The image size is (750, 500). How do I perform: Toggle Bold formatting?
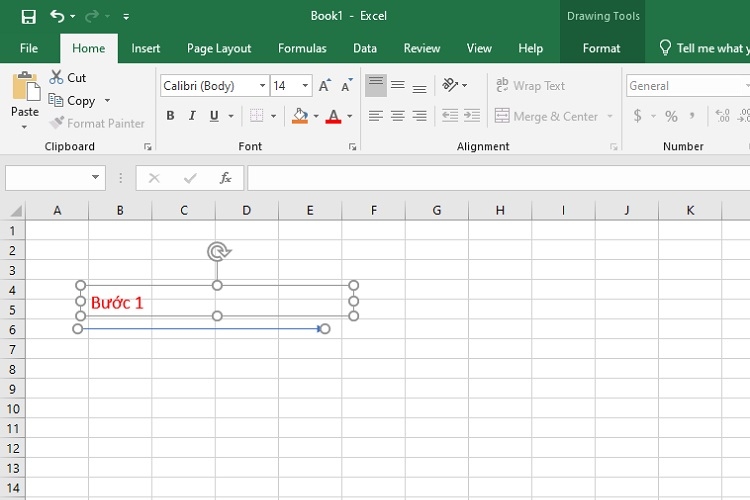tap(170, 116)
